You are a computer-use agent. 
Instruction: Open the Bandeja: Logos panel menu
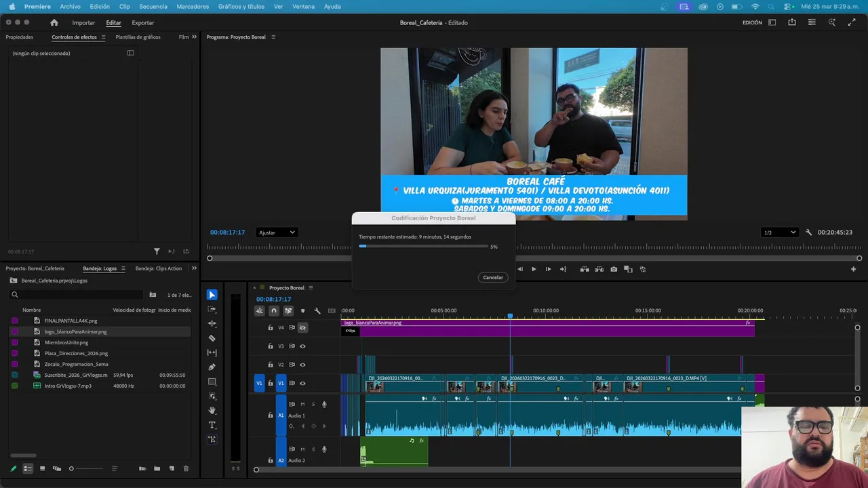point(123,268)
